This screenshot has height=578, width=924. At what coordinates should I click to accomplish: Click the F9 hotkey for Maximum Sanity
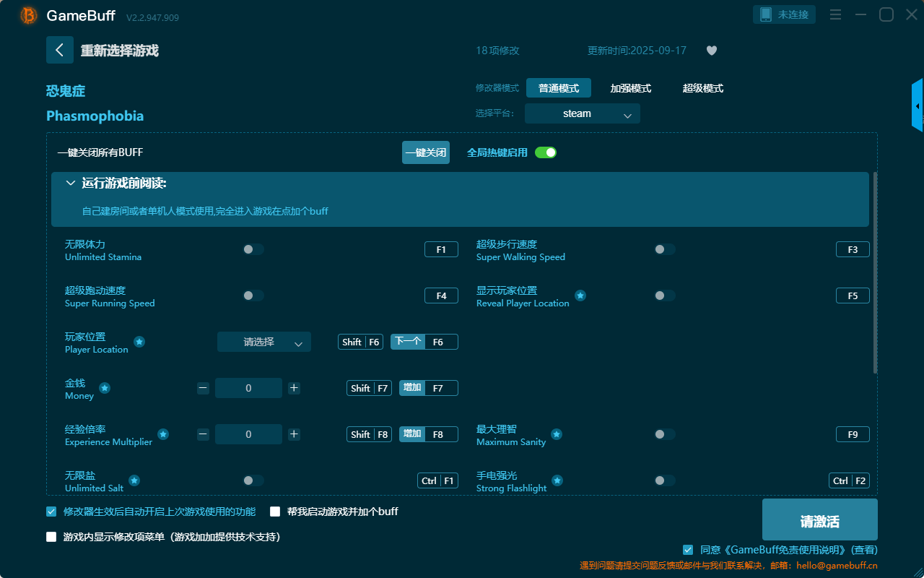point(853,434)
